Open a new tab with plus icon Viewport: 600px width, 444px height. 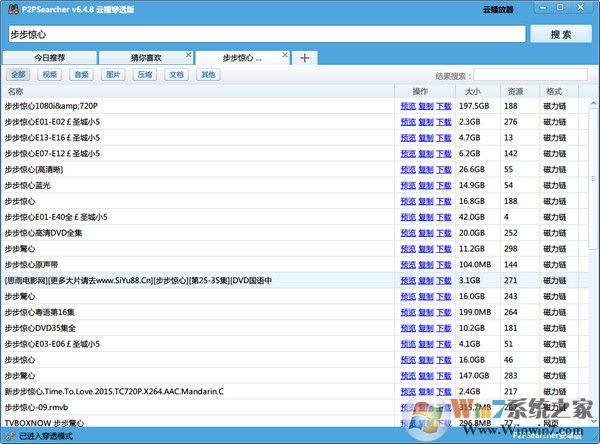click(x=304, y=57)
